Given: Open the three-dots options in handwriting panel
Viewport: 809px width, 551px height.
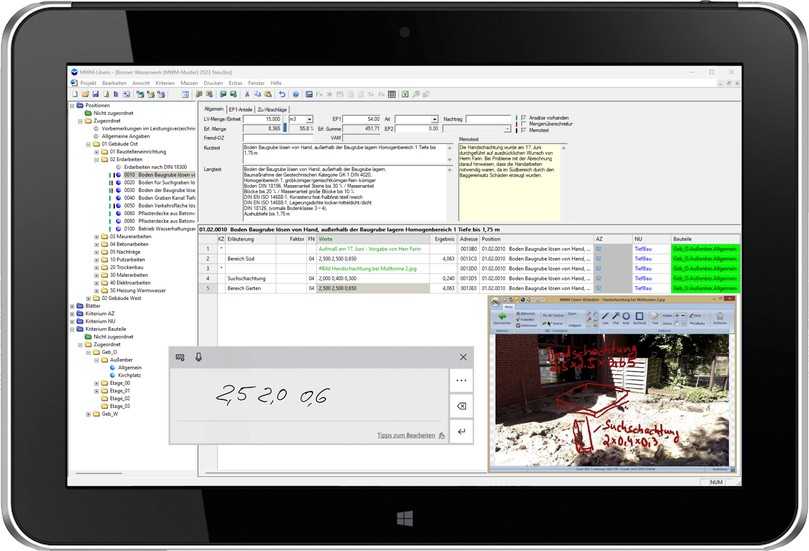Looking at the screenshot, I should click(x=461, y=381).
